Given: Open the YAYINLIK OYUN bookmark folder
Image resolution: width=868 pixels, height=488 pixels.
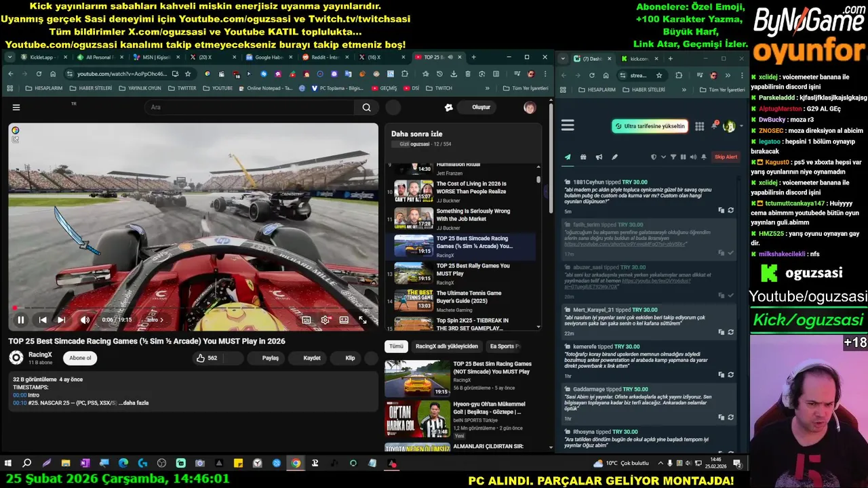Looking at the screenshot, I should click(x=139, y=88).
